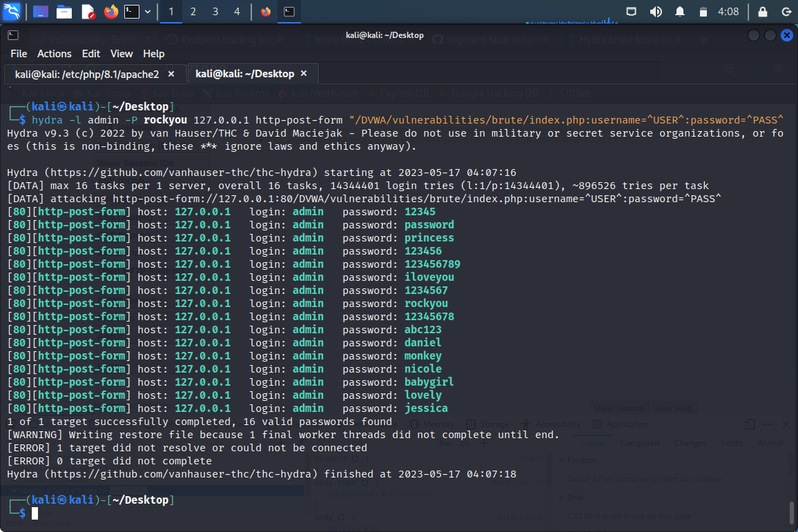
Task: Open the Help menu
Action: pos(154,53)
